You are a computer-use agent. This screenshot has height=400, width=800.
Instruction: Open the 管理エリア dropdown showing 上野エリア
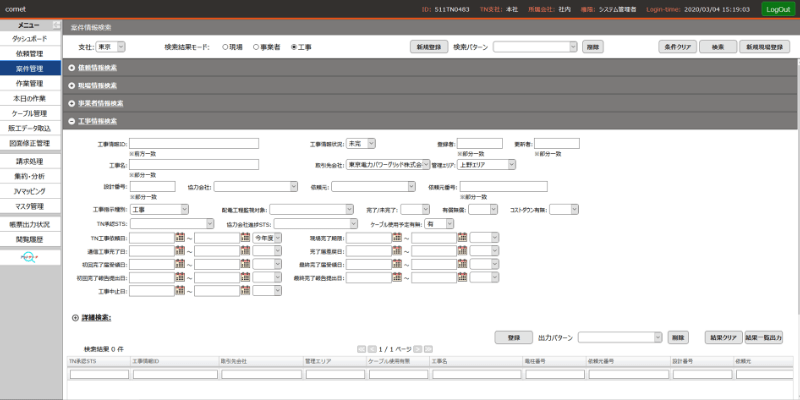pos(486,164)
